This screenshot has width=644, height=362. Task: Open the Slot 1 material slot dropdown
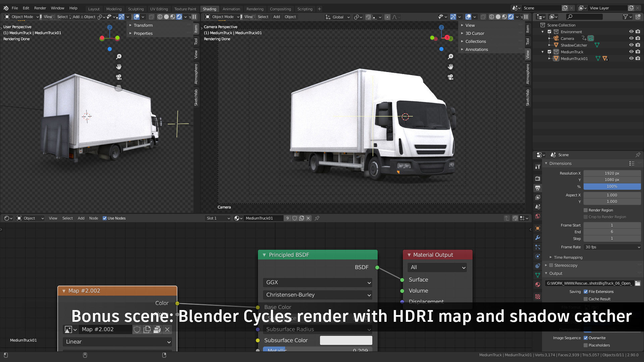tap(218, 218)
